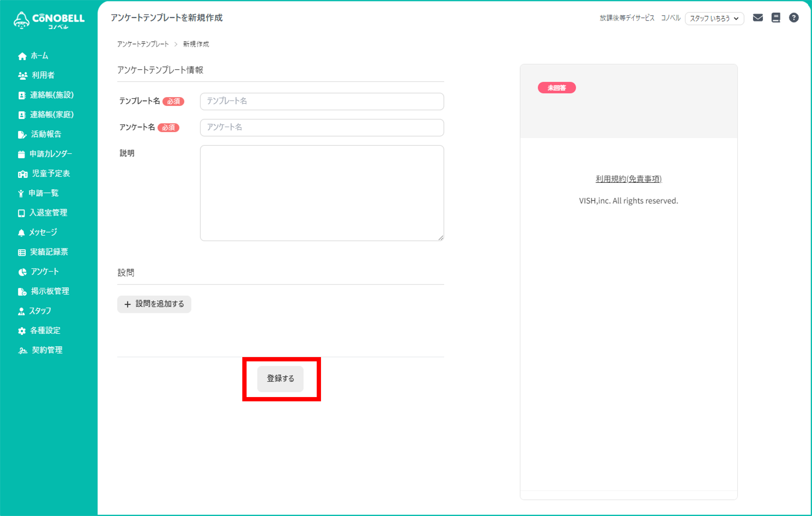Click the 契約管理 signature icon

click(x=23, y=351)
